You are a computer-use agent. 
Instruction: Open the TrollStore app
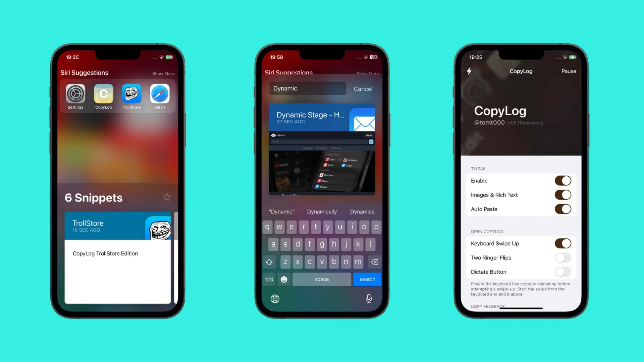click(131, 94)
